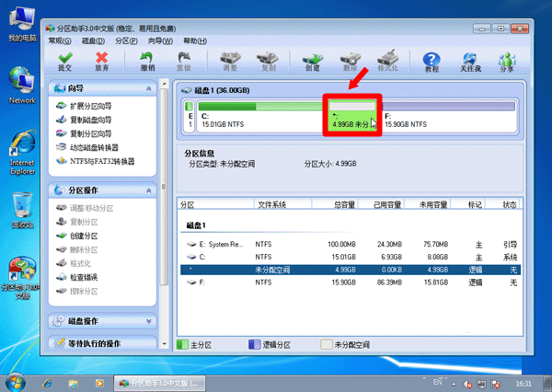Click the 分享 (Share) toolbar icon

(507, 62)
